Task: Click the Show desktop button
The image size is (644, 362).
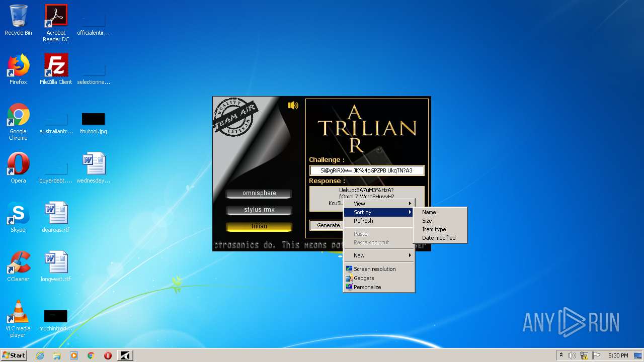Action: pos(639,355)
